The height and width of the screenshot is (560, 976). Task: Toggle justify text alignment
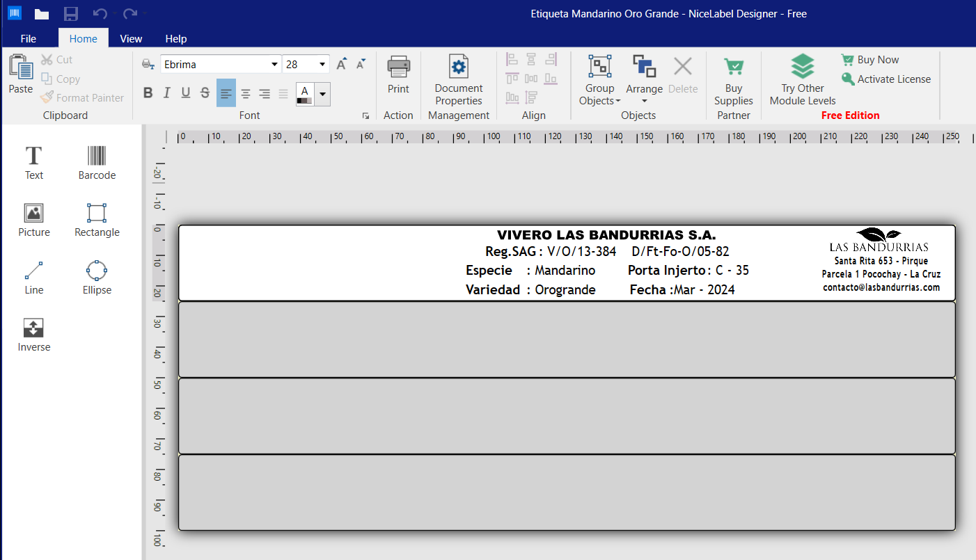[283, 93]
